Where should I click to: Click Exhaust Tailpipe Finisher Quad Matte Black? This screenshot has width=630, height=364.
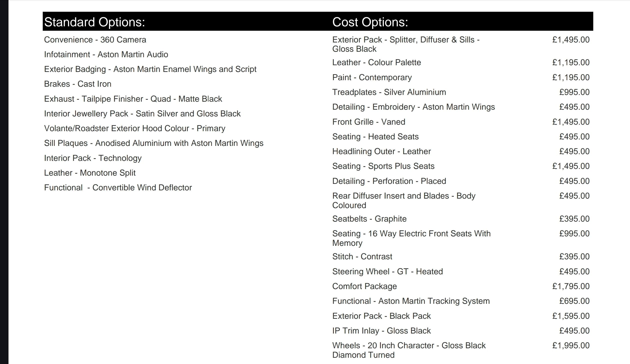[133, 99]
